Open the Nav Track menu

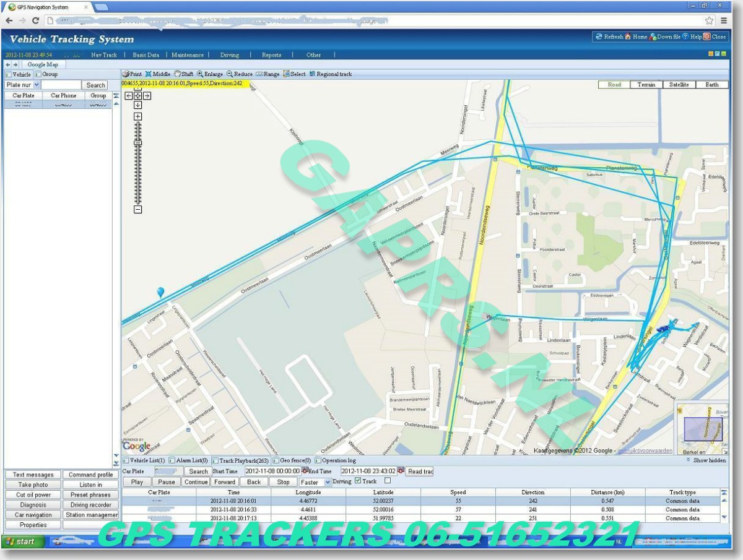pyautogui.click(x=104, y=55)
